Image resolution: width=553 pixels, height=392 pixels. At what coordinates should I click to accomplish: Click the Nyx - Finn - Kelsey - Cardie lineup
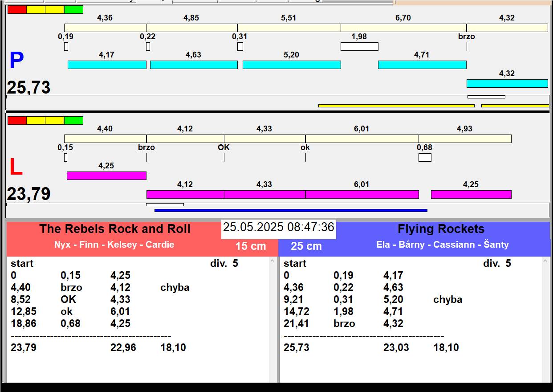point(114,245)
